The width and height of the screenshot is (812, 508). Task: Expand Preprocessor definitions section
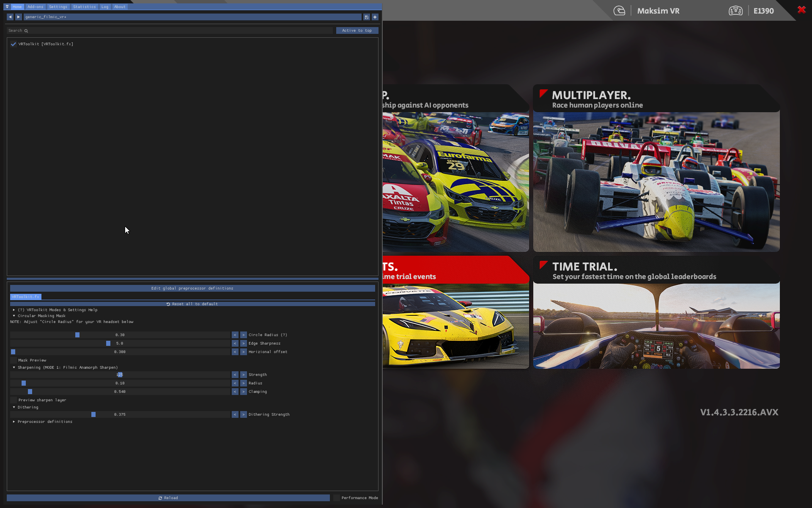(14, 422)
